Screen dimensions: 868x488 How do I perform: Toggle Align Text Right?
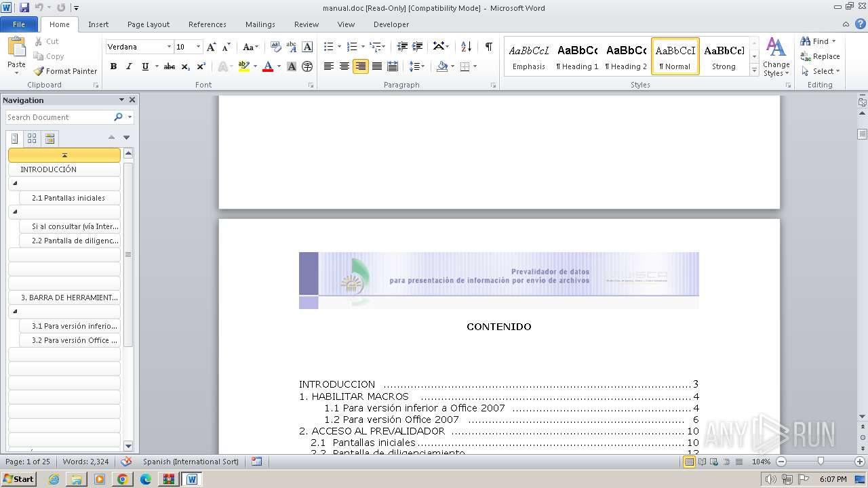coord(361,66)
